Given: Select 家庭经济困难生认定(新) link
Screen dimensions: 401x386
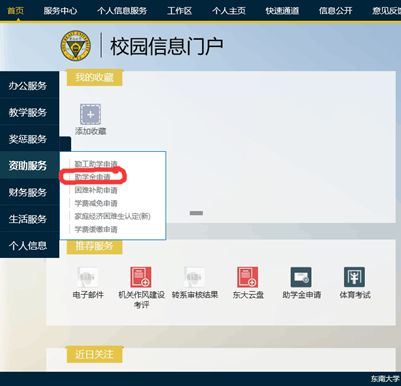Looking at the screenshot, I should coord(113,216).
